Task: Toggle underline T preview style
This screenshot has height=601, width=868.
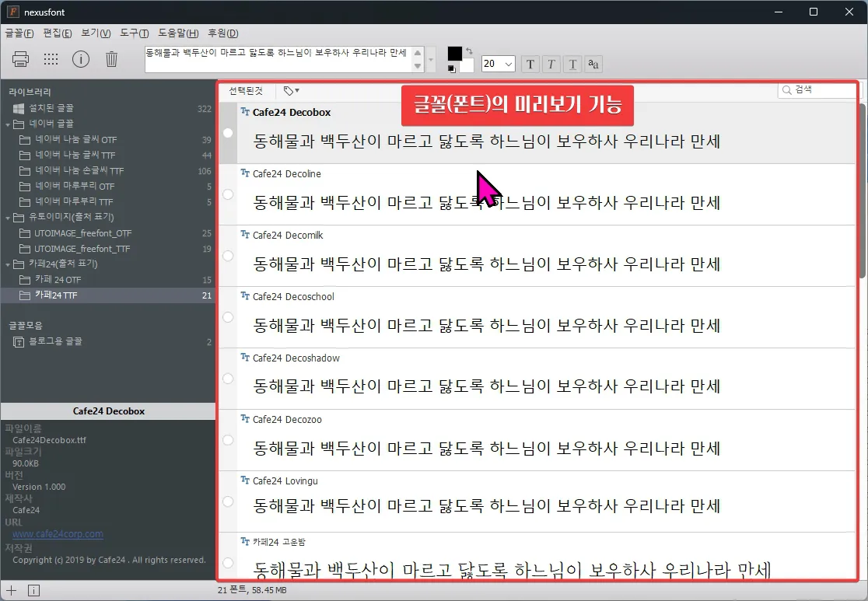Action: coord(572,65)
